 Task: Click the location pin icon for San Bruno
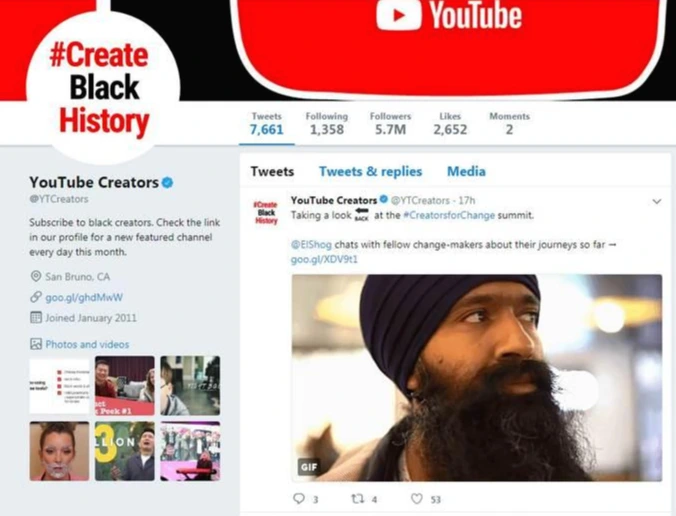(x=36, y=276)
